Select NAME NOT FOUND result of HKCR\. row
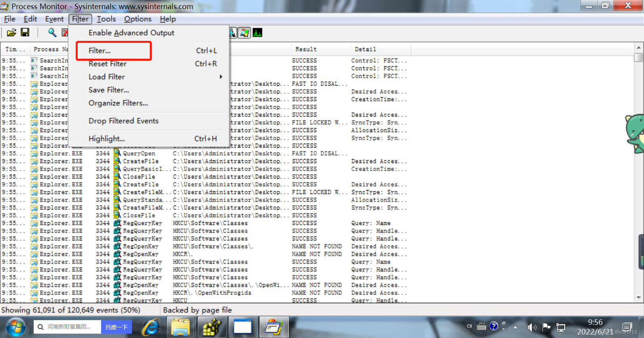The height and width of the screenshot is (338, 644). (x=317, y=254)
